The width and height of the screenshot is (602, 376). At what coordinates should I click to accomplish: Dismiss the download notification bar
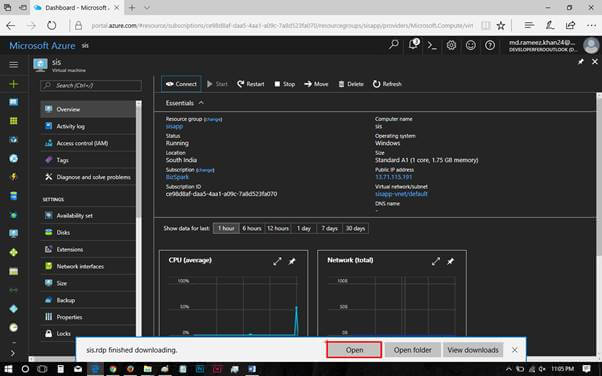tap(515, 350)
